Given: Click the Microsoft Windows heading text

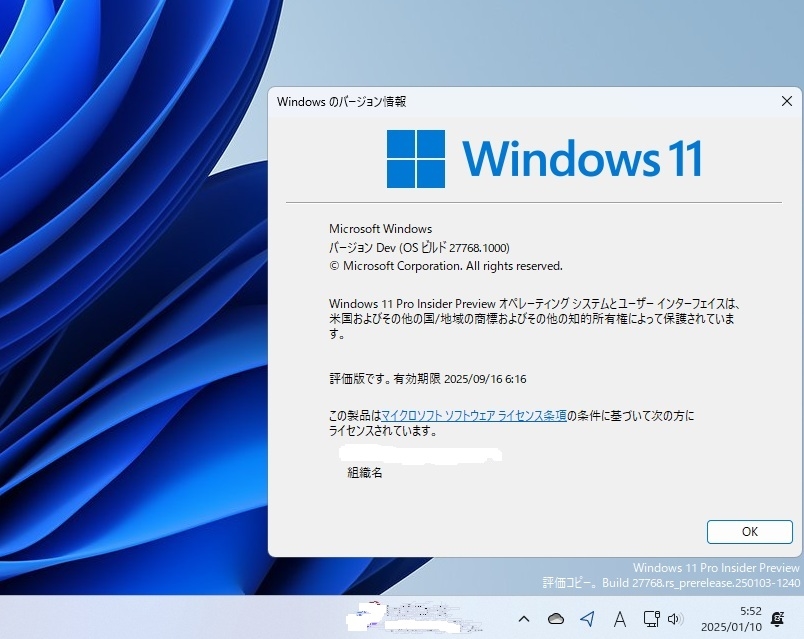Looking at the screenshot, I should [380, 229].
